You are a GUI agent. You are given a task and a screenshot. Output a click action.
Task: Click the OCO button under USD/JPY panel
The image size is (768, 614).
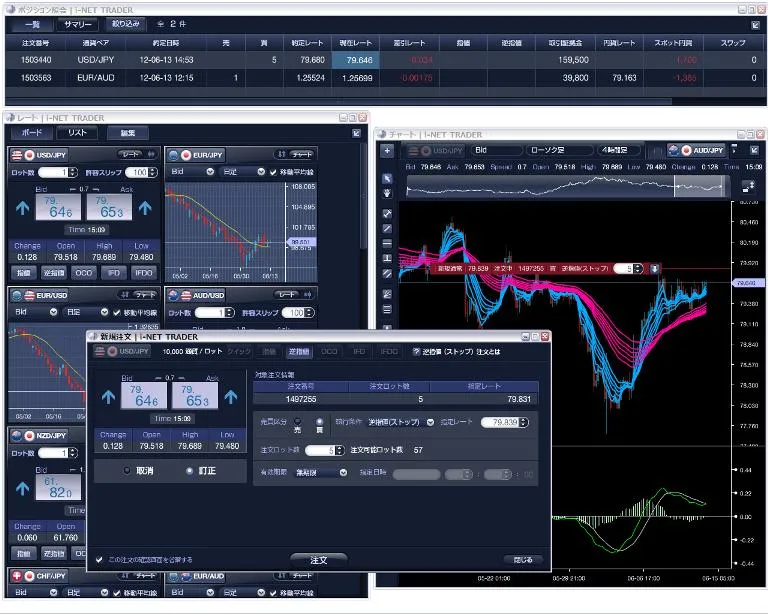point(83,272)
